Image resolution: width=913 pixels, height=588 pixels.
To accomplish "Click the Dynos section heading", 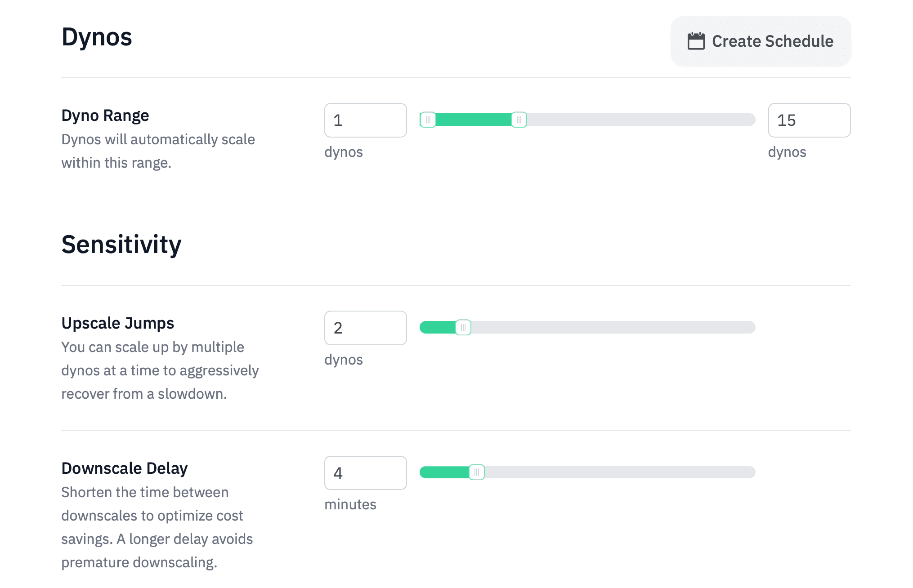I will pos(97,37).
